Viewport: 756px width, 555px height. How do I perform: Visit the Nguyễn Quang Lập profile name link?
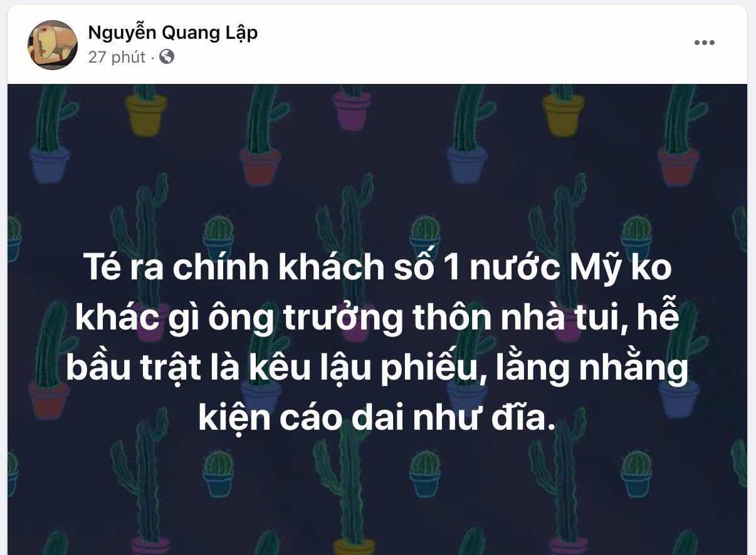point(172,33)
